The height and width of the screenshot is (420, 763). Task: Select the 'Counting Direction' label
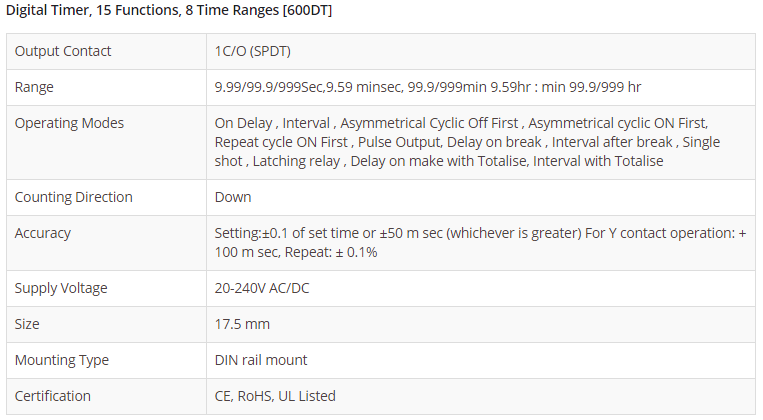coord(73,197)
